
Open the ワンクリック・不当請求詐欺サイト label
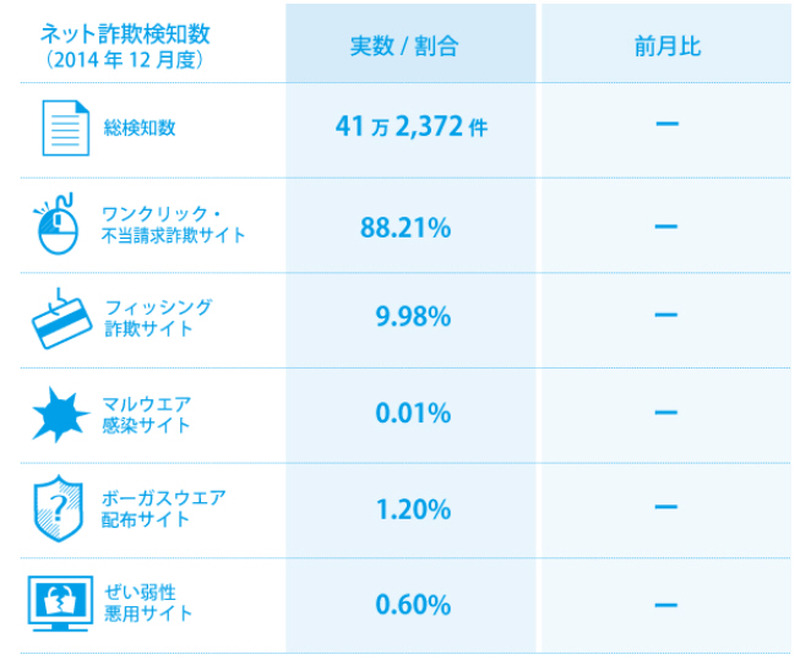[x=173, y=226]
